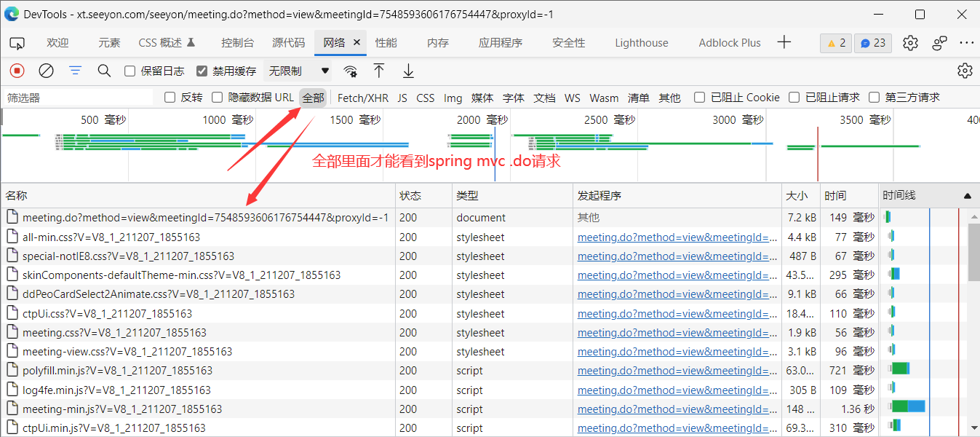The width and height of the screenshot is (980, 437).
Task: Sort by 时间线 column arrow
Action: pos(967,196)
